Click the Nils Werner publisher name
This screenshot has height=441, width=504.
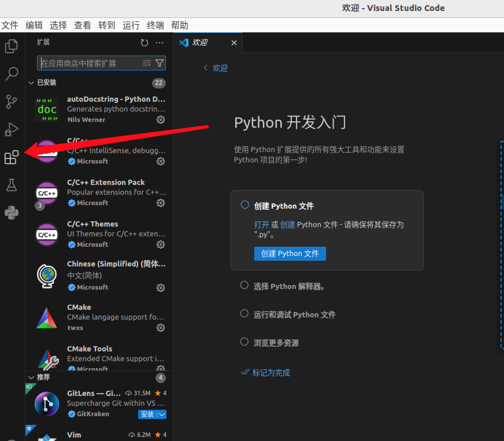pyautogui.click(x=86, y=120)
